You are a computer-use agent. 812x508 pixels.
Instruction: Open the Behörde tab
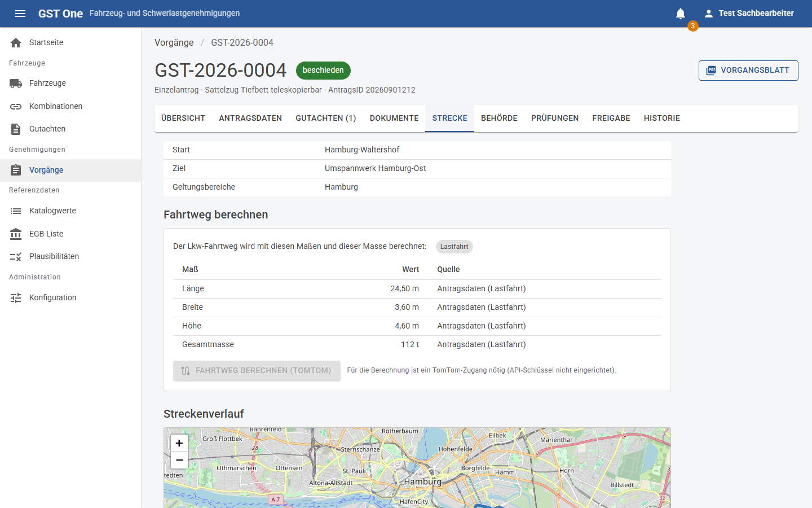[x=499, y=119]
